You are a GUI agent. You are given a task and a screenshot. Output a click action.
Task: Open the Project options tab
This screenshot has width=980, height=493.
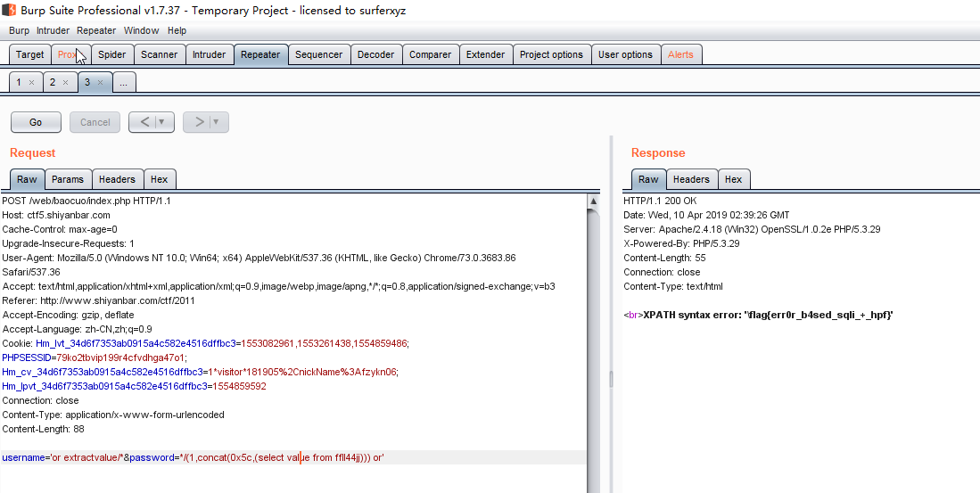(551, 54)
